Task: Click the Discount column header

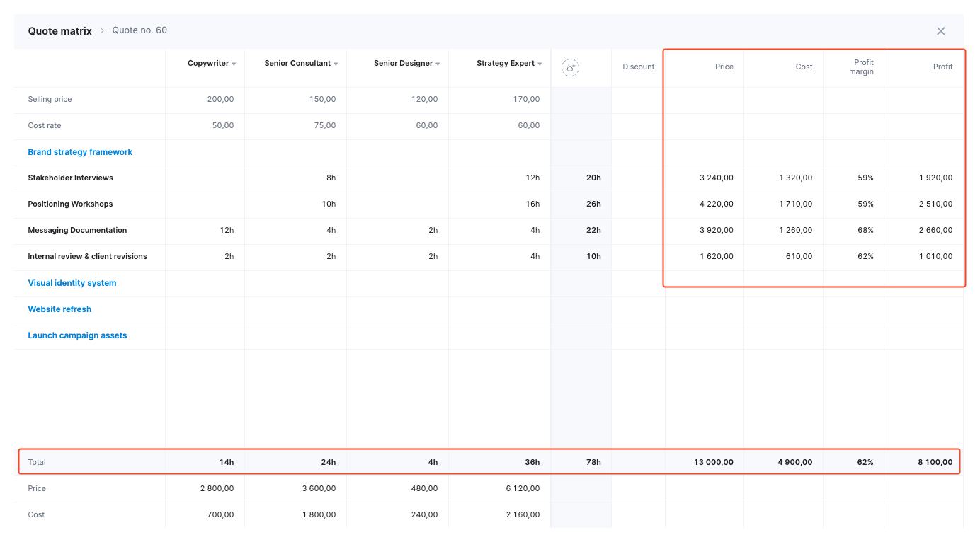Action: pos(638,67)
